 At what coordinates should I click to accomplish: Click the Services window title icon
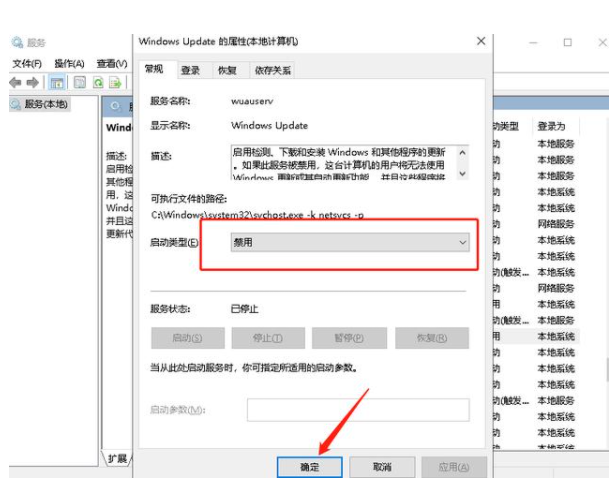tap(17, 42)
